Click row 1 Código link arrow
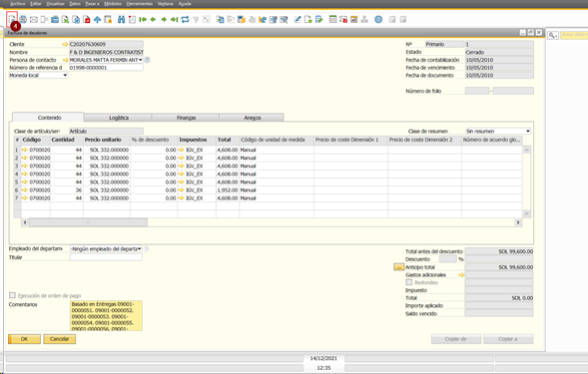Viewport: 588px width, 374px height. [x=25, y=150]
